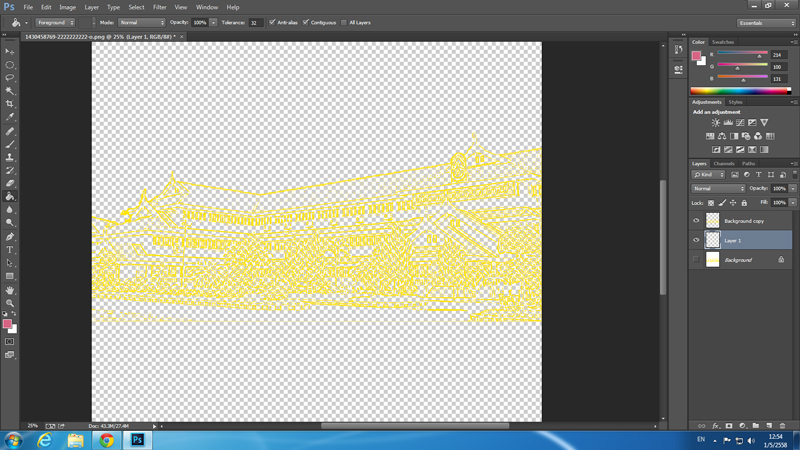Open the Foreground fill source dropdown
Viewport: 800px width, 450px height.
click(x=55, y=22)
